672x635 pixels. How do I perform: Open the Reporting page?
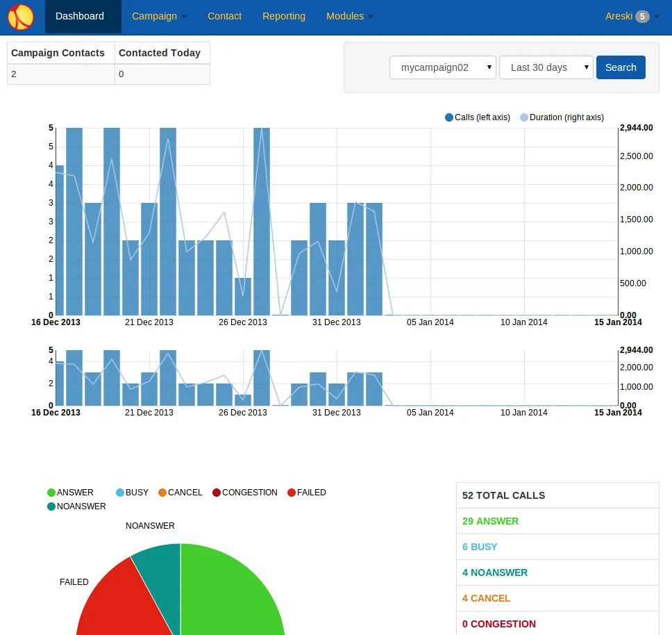(x=284, y=16)
